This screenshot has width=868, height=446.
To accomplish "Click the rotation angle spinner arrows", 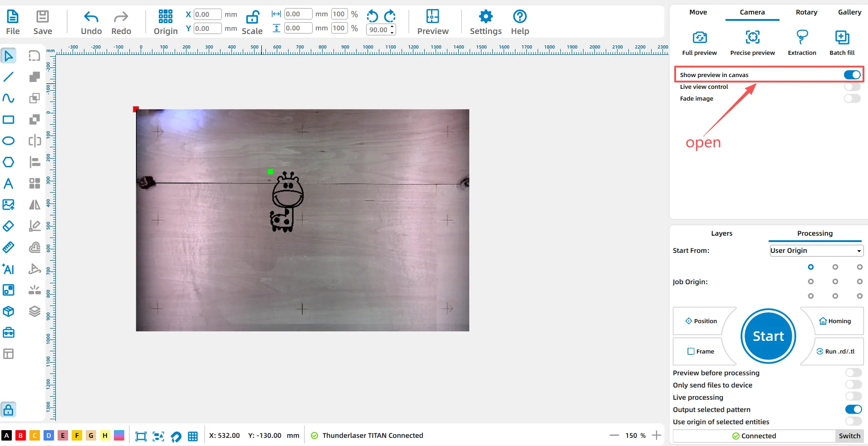I will pos(392,29).
